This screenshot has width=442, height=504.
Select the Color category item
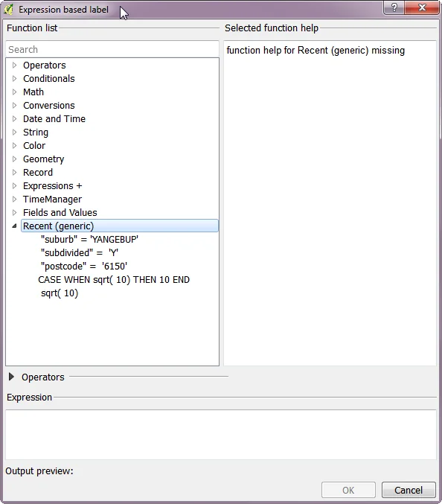pos(34,146)
